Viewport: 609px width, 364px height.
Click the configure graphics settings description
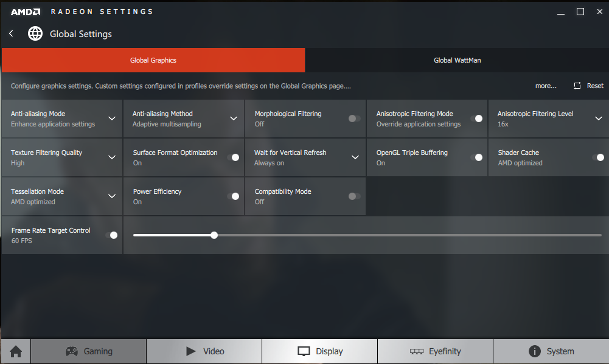pos(181,86)
